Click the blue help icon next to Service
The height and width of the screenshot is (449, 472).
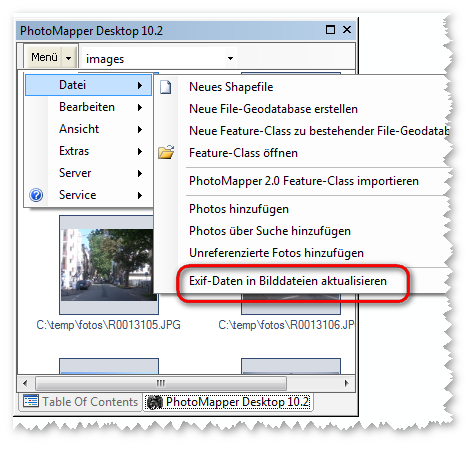tap(36, 195)
